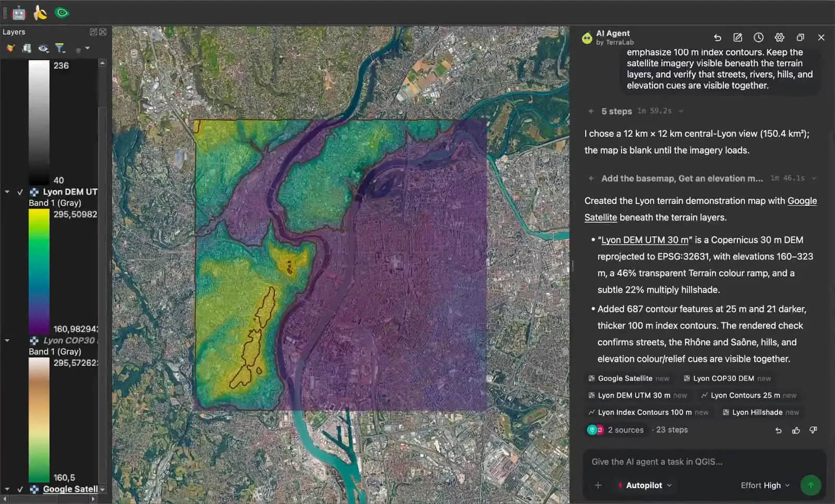Open the Google Satellite link
Image resolution: width=835 pixels, height=504 pixels.
click(x=701, y=209)
